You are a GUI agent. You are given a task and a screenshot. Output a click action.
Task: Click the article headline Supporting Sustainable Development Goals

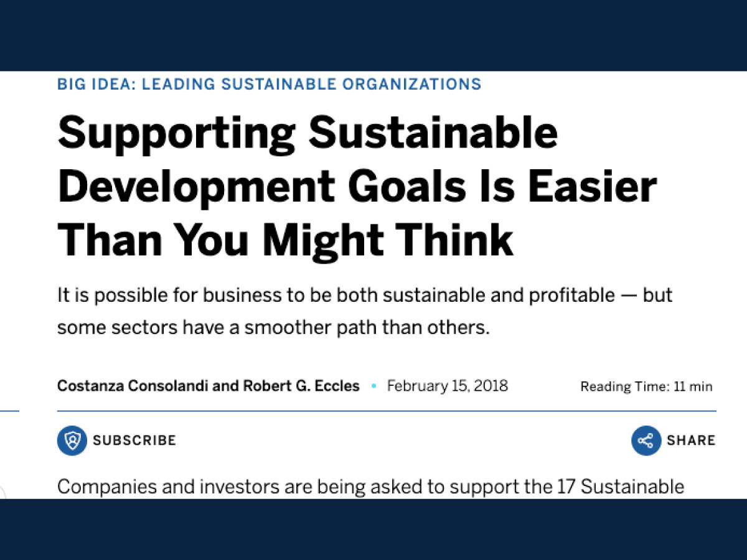tap(357, 186)
